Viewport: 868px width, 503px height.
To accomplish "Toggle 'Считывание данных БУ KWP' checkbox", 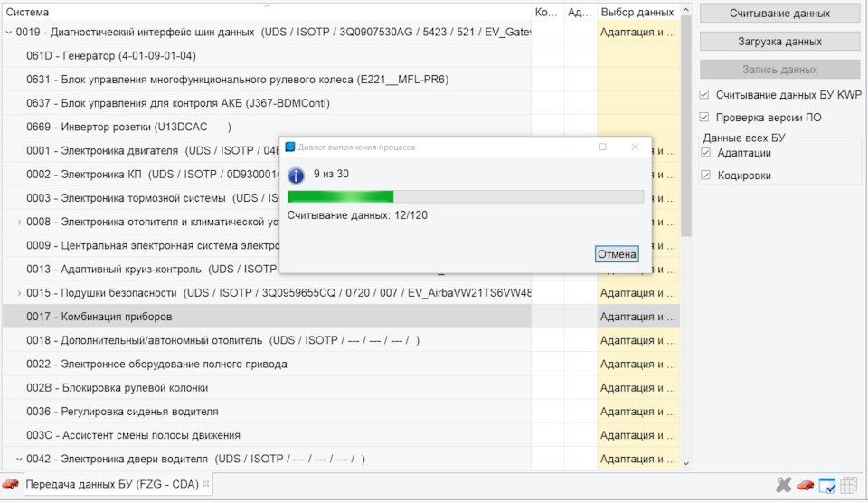I will click(x=704, y=95).
